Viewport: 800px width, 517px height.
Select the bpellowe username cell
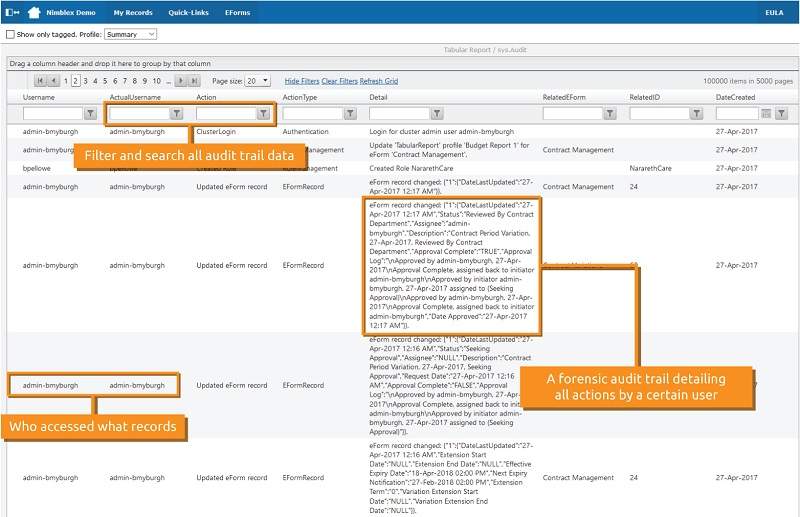coord(37,168)
